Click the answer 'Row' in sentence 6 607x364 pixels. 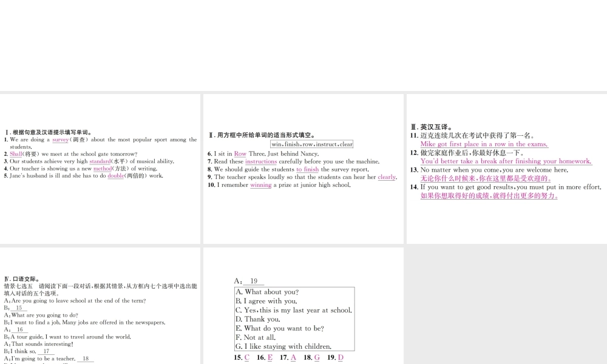click(240, 154)
